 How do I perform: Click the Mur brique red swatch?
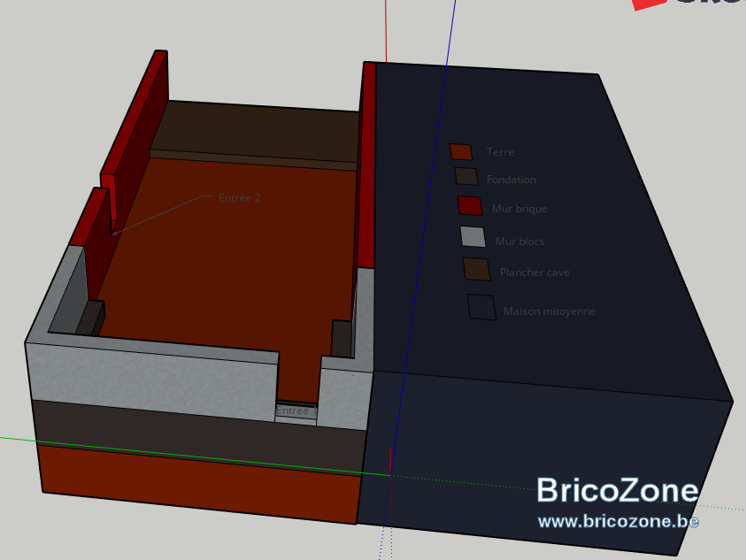470,205
